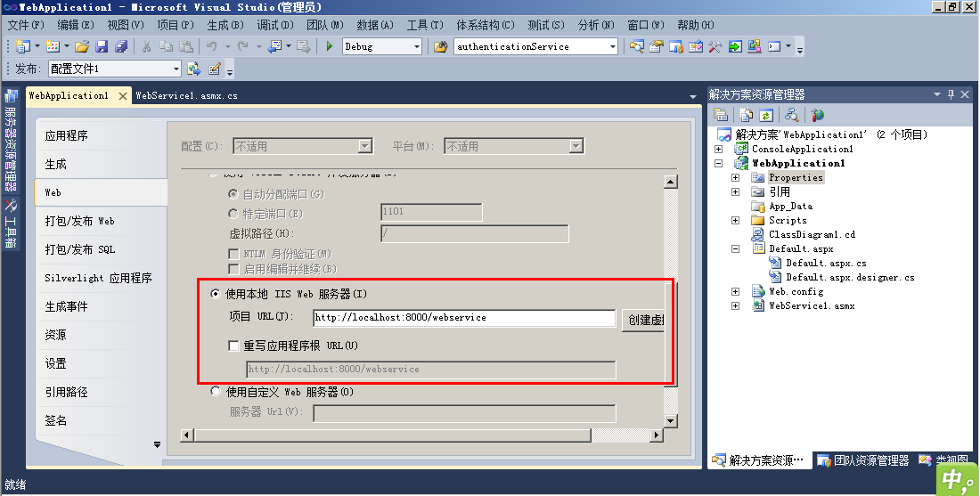The width and height of the screenshot is (980, 496).
Task: Click the Save All multiple-floppy icon
Action: pyautogui.click(x=120, y=46)
